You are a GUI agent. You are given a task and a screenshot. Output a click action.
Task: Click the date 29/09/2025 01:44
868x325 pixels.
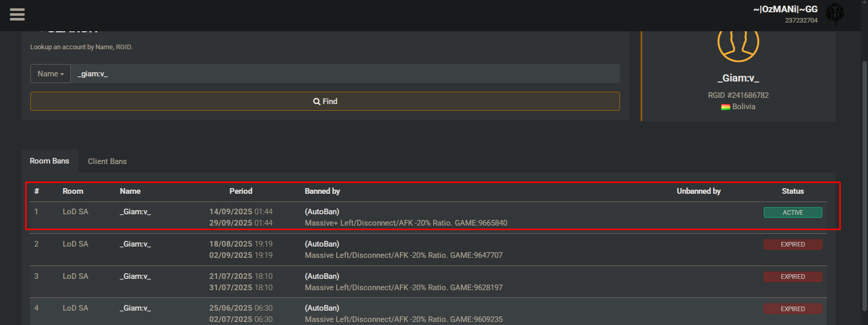241,223
